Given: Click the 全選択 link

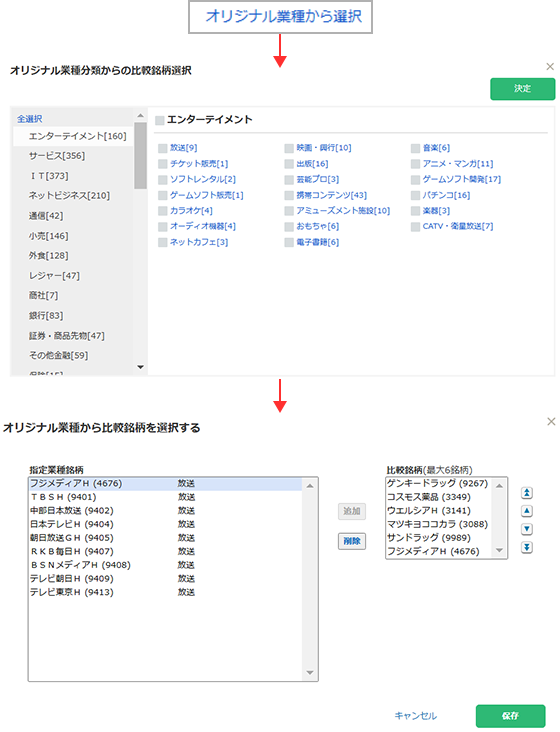Looking at the screenshot, I should [x=29, y=119].
